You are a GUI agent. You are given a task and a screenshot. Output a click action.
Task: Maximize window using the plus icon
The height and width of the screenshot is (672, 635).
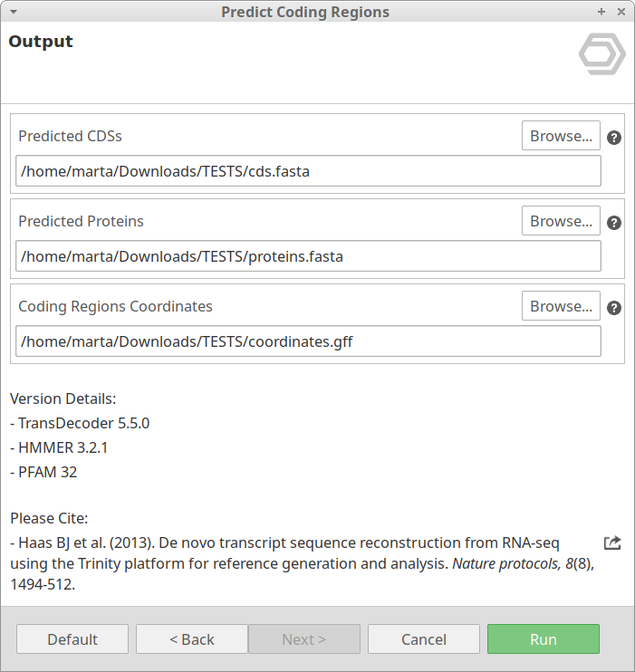[x=601, y=12]
